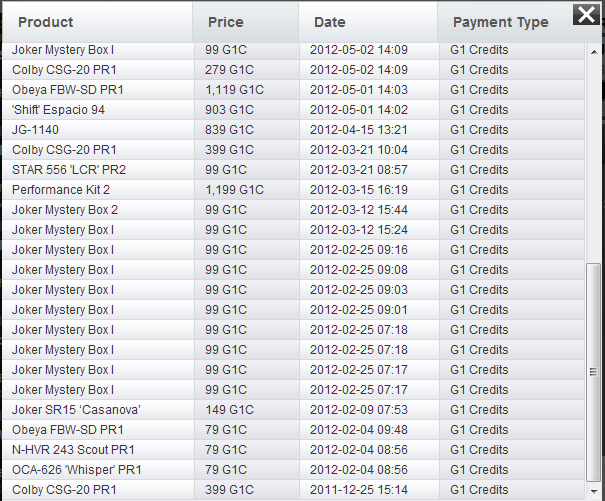605x501 pixels.
Task: Click the 903 G1C price
Action: (229, 110)
